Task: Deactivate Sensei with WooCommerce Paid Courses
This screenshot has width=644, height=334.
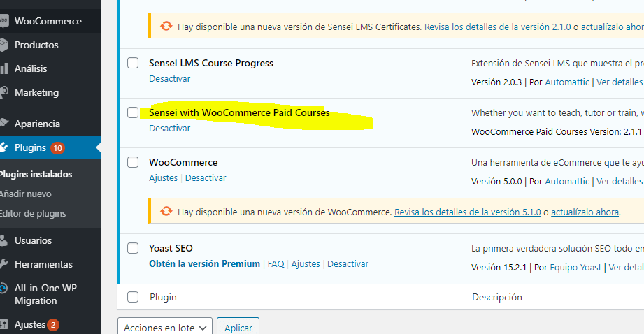Action: tap(170, 129)
